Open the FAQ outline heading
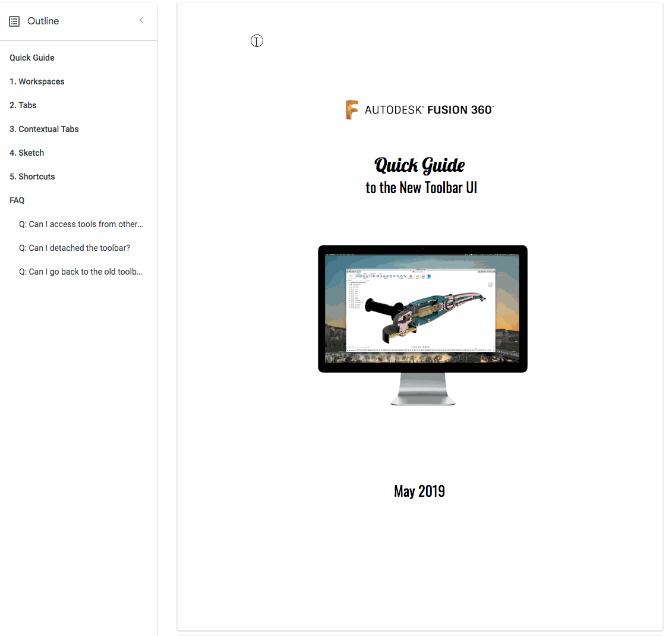 point(17,200)
